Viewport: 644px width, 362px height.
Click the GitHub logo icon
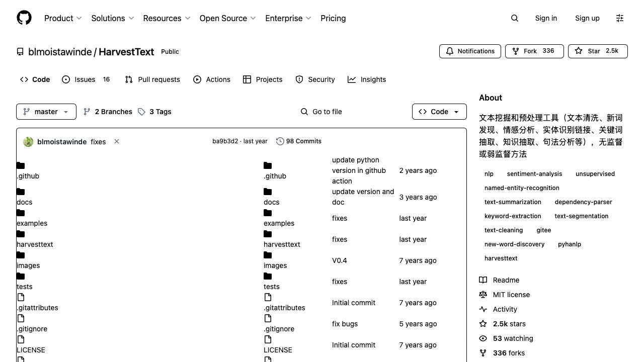coord(24,18)
